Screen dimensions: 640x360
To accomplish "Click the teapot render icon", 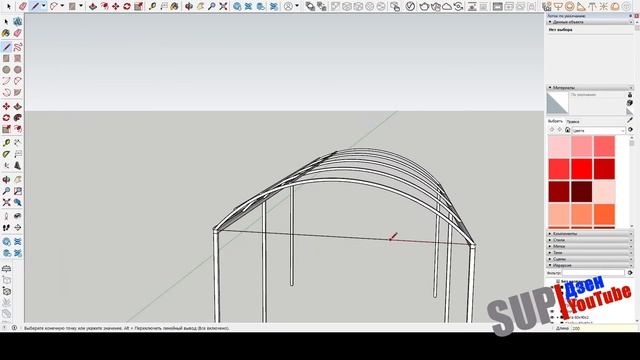I will 424,6.
